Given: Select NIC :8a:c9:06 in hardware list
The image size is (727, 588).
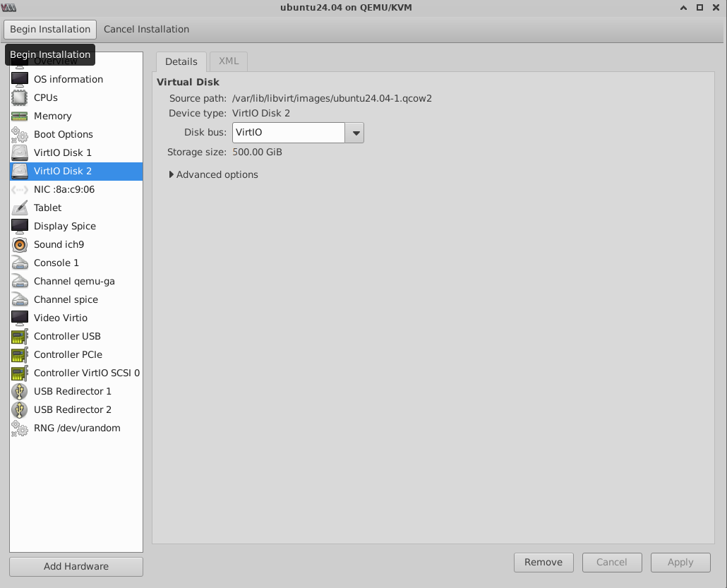Looking at the screenshot, I should tap(64, 189).
